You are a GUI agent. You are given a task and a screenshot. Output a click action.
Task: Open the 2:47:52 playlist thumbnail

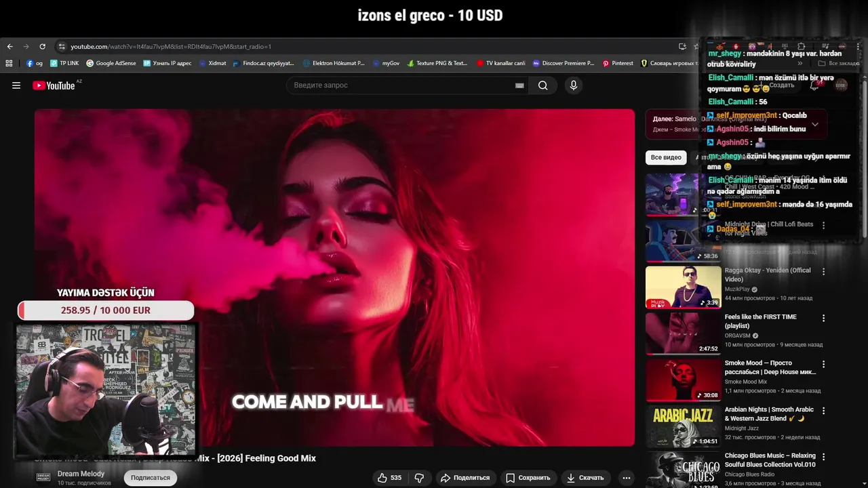(683, 333)
